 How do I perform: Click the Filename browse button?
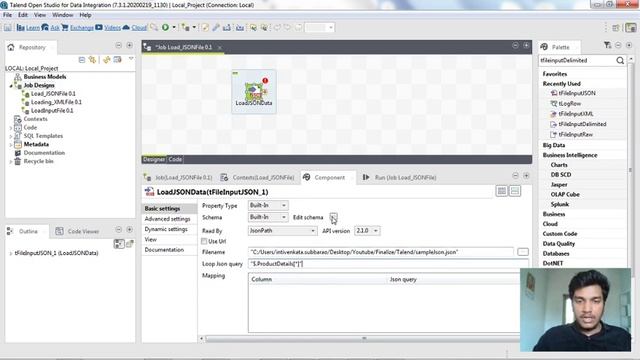(x=523, y=252)
